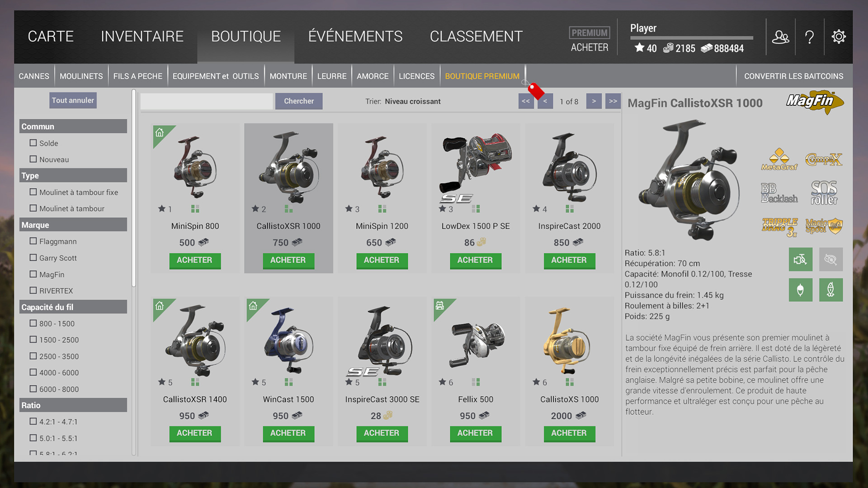Jump to last page double arrow
This screenshot has width=868, height=488.
[x=613, y=101]
